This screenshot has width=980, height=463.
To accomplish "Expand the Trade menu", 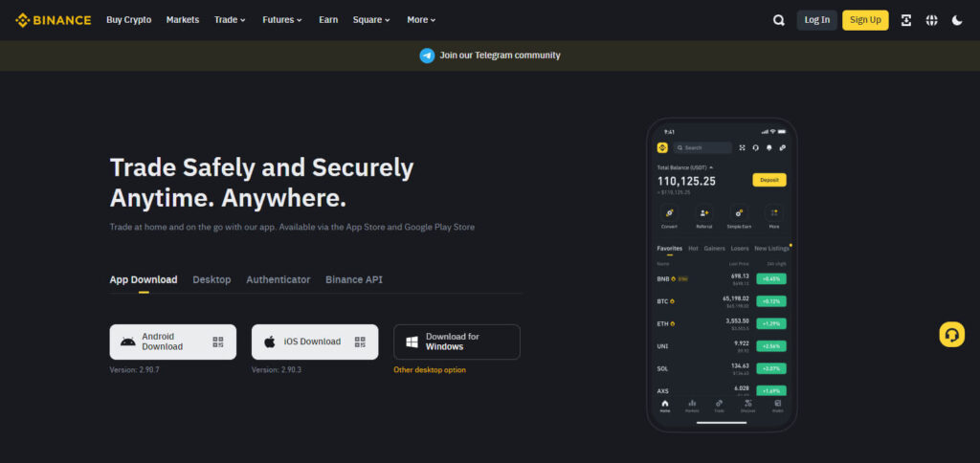I will 230,20.
